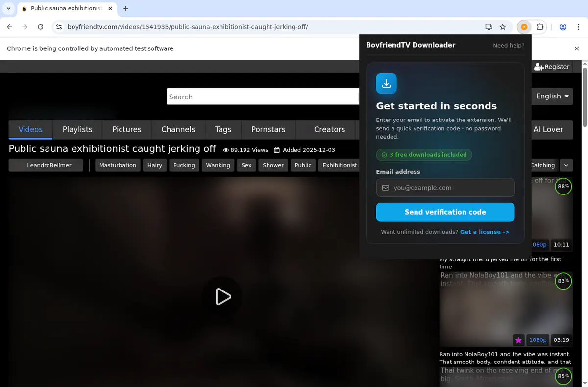Open the tab search dropdown arrow

click(x=8, y=8)
